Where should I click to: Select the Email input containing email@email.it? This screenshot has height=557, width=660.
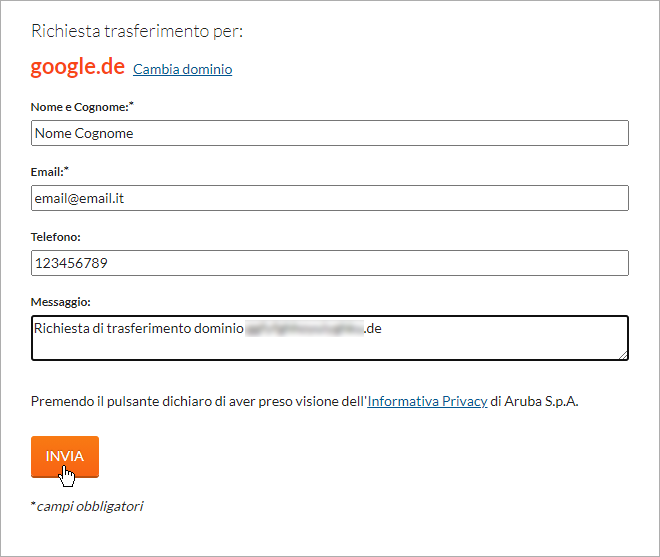coord(330,198)
